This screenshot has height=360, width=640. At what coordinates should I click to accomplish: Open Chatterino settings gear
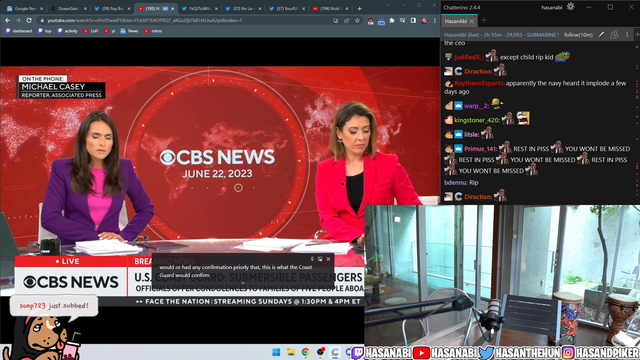[571, 7]
